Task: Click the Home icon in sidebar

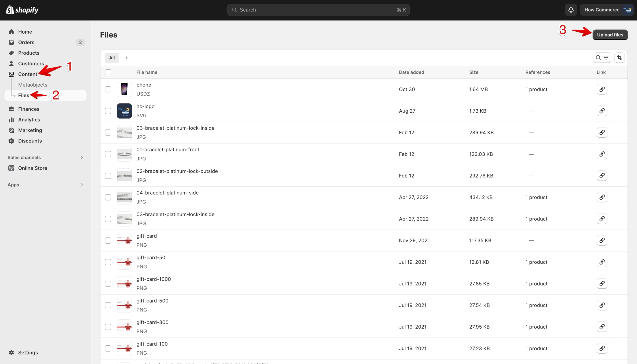Action: 11,32
